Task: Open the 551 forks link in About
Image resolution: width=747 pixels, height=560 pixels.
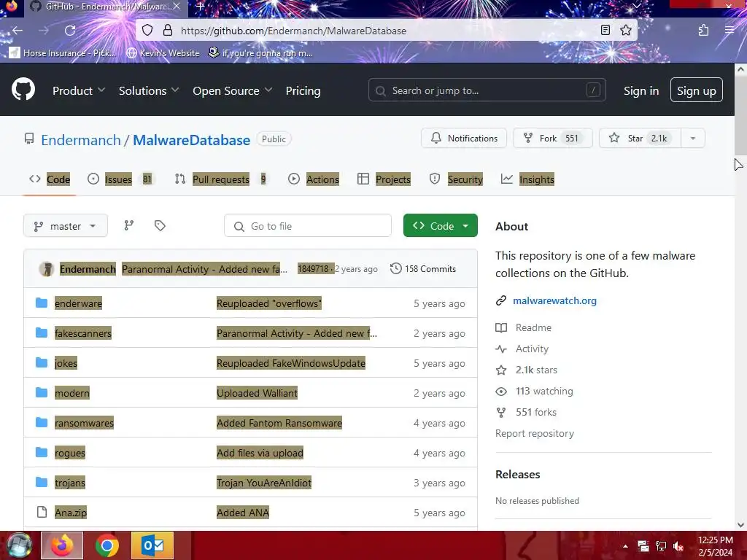Action: [536, 413]
